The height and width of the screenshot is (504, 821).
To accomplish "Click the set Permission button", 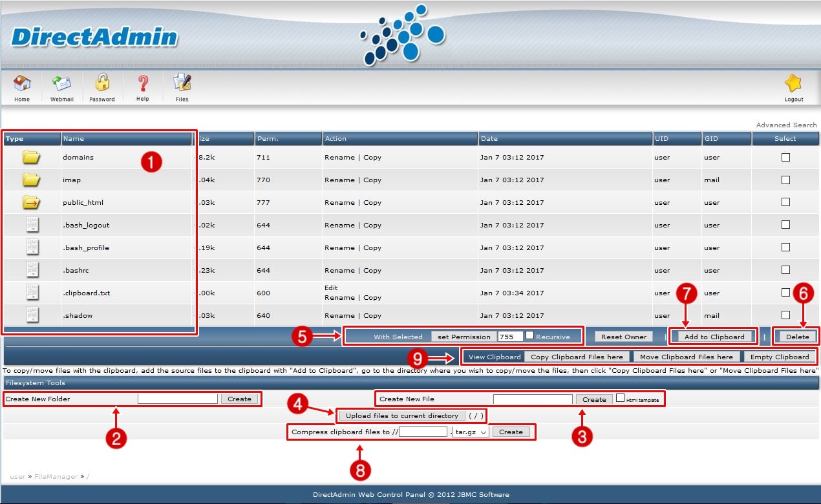I will point(464,337).
